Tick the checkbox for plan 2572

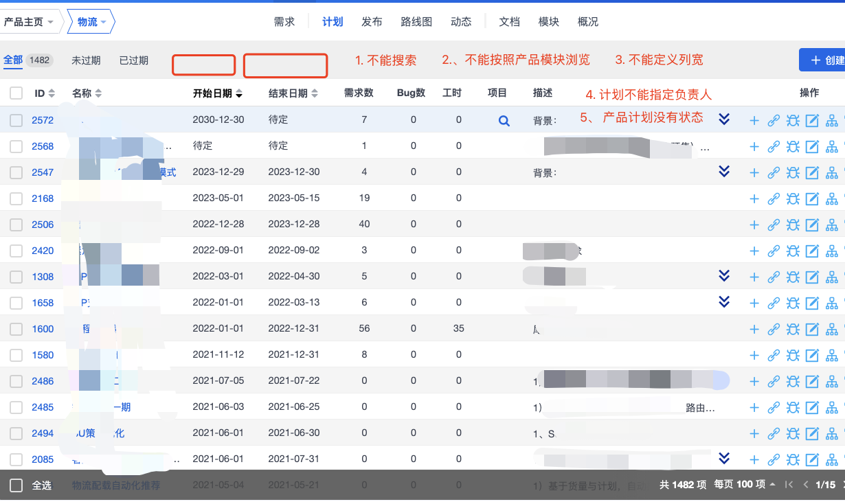pyautogui.click(x=16, y=120)
